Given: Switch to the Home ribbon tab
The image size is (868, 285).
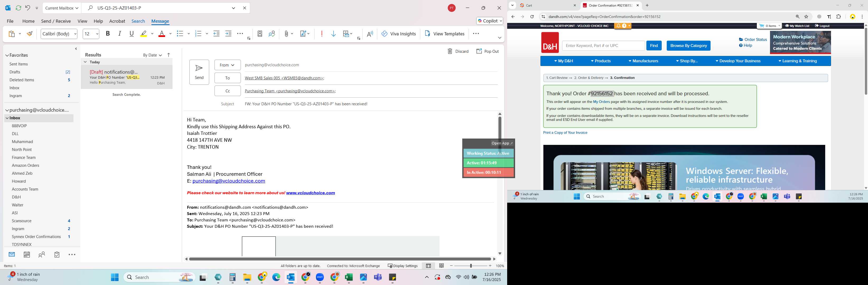Looking at the screenshot, I should click(28, 21).
